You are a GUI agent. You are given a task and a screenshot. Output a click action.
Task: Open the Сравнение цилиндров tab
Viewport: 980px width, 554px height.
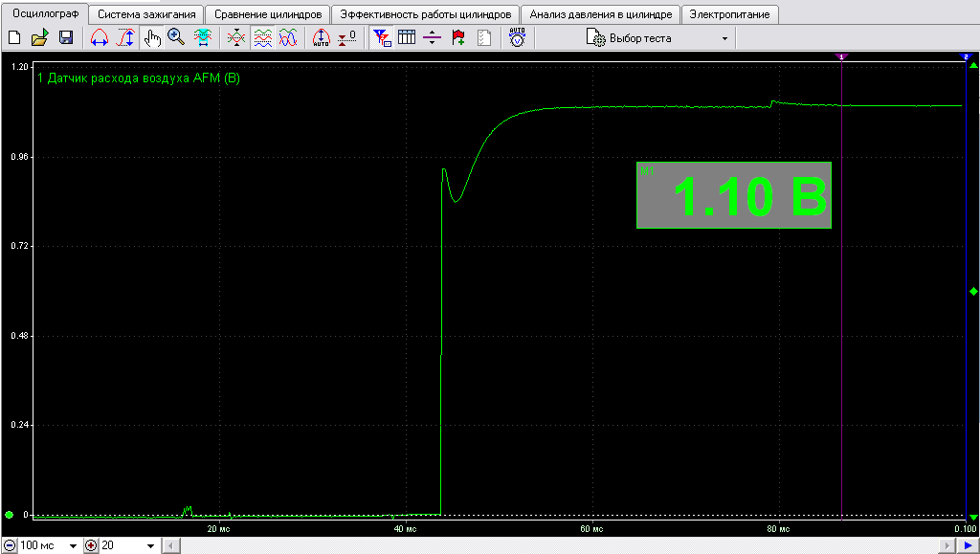[x=268, y=14]
